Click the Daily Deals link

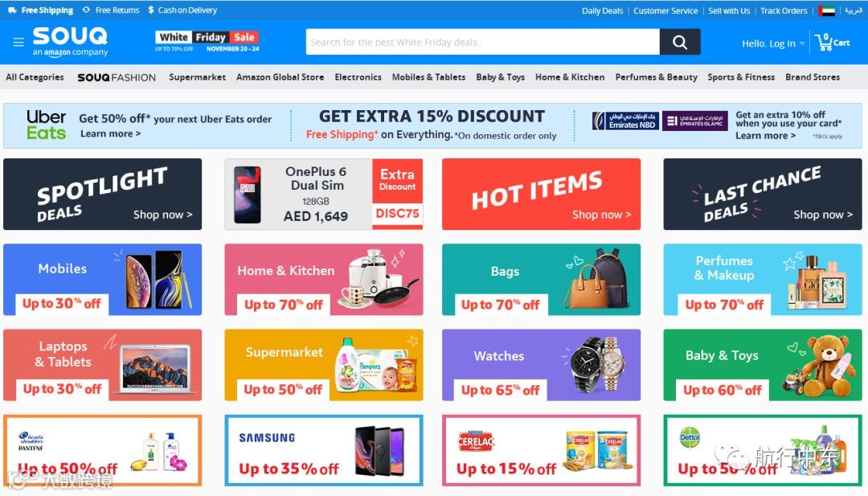tap(602, 10)
